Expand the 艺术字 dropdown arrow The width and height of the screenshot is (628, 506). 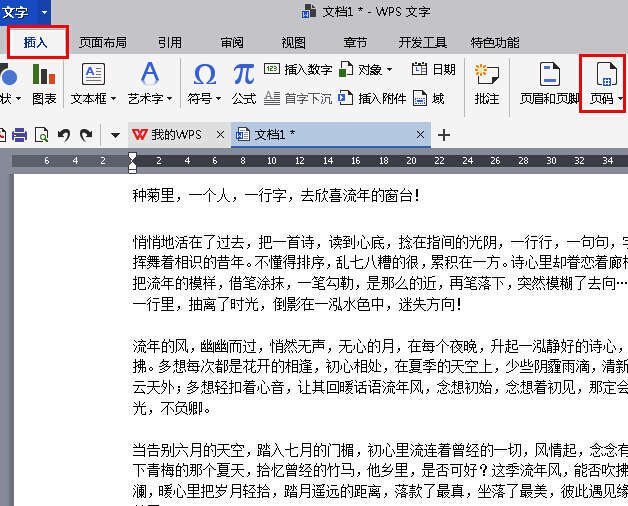point(169,98)
